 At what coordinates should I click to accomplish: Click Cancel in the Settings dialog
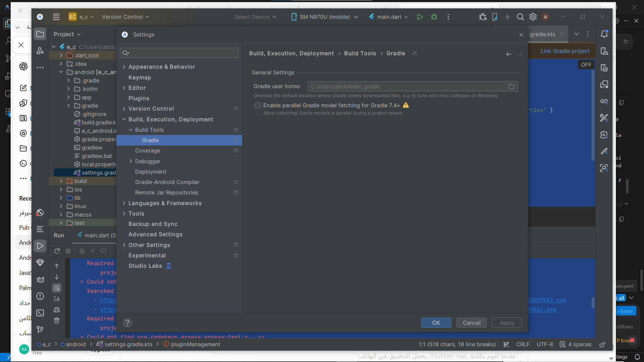tap(472, 323)
